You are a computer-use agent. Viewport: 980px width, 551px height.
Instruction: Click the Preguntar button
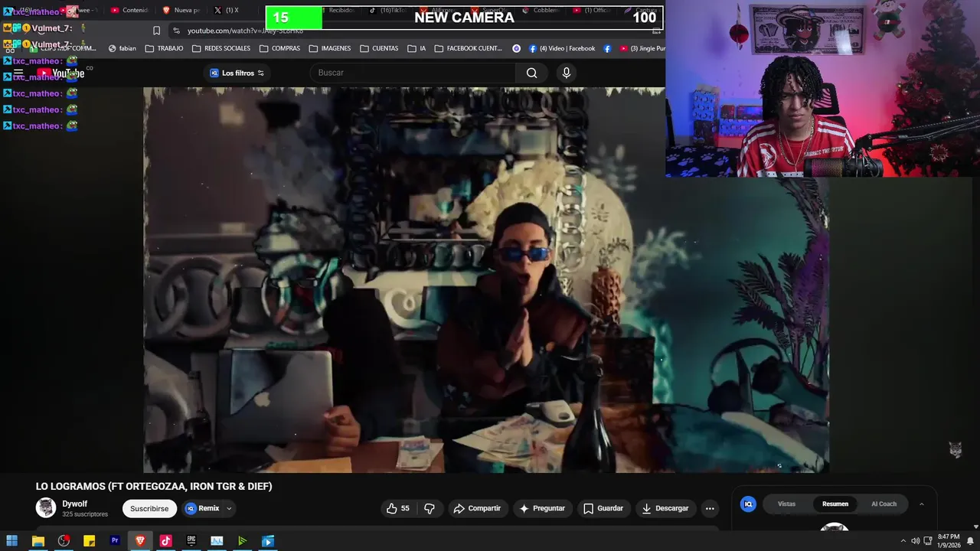coord(542,508)
